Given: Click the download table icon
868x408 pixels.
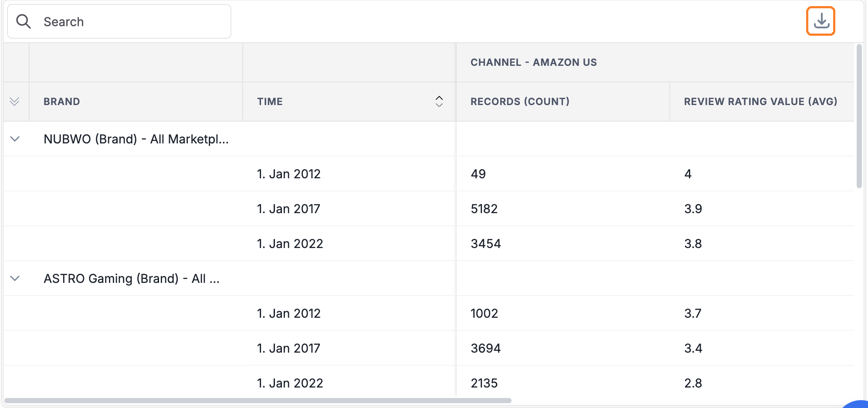Looking at the screenshot, I should point(821,21).
